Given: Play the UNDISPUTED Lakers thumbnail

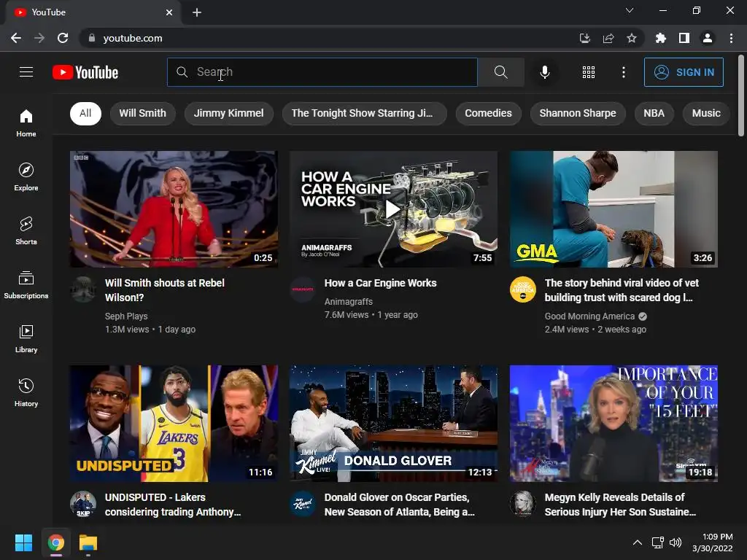Looking at the screenshot, I should [174, 424].
